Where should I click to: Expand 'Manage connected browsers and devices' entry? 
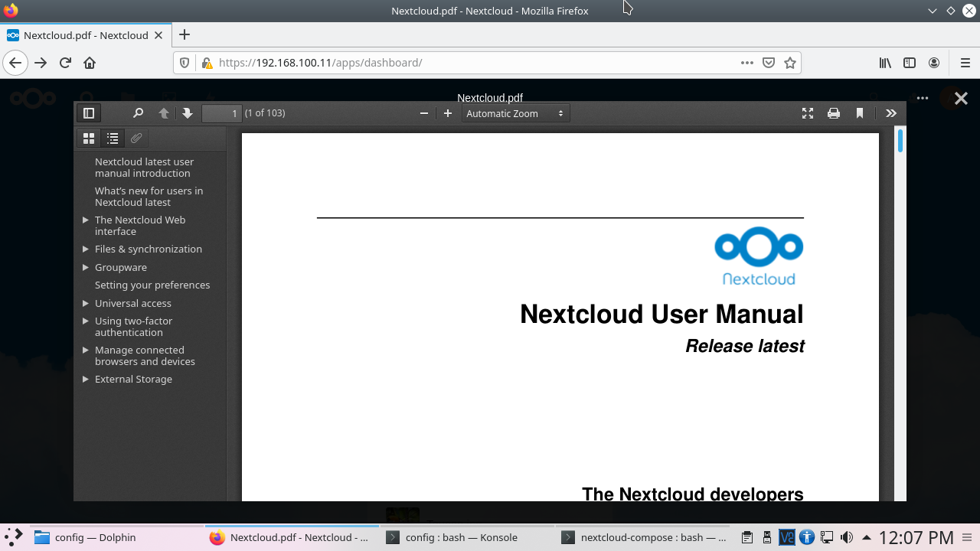[86, 350]
